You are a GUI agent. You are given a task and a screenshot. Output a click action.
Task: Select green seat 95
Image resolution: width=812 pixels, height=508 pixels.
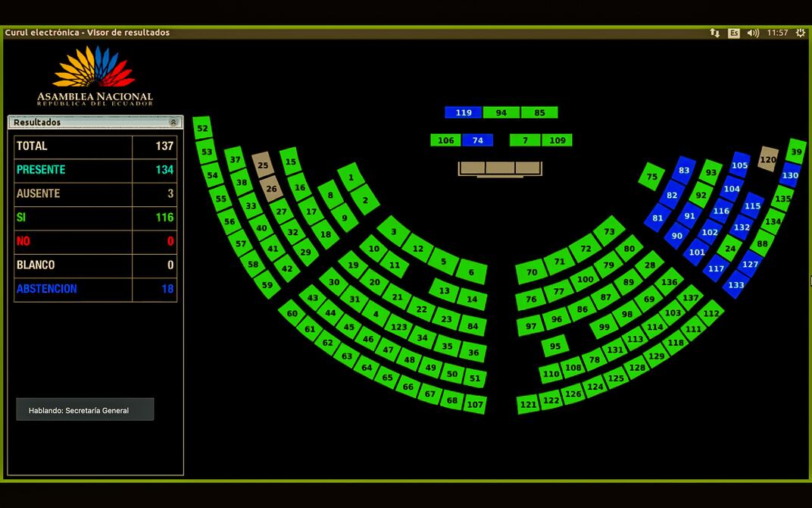point(555,347)
